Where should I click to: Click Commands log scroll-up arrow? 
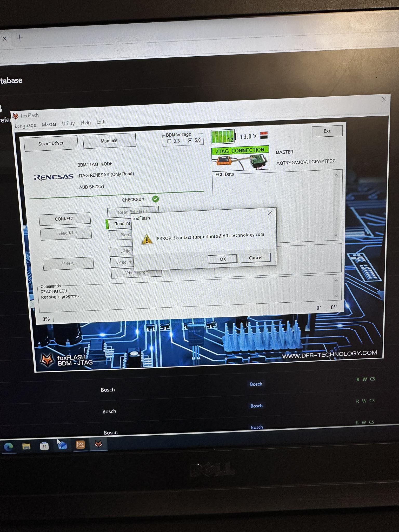(336, 281)
